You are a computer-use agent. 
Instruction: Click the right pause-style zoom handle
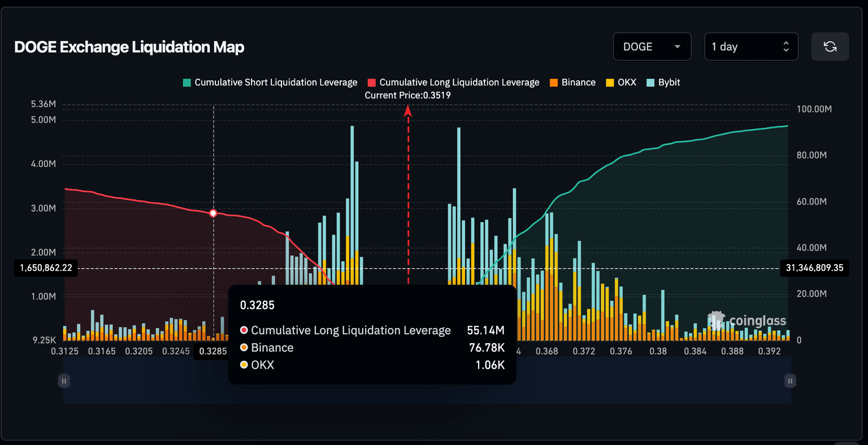coord(790,381)
